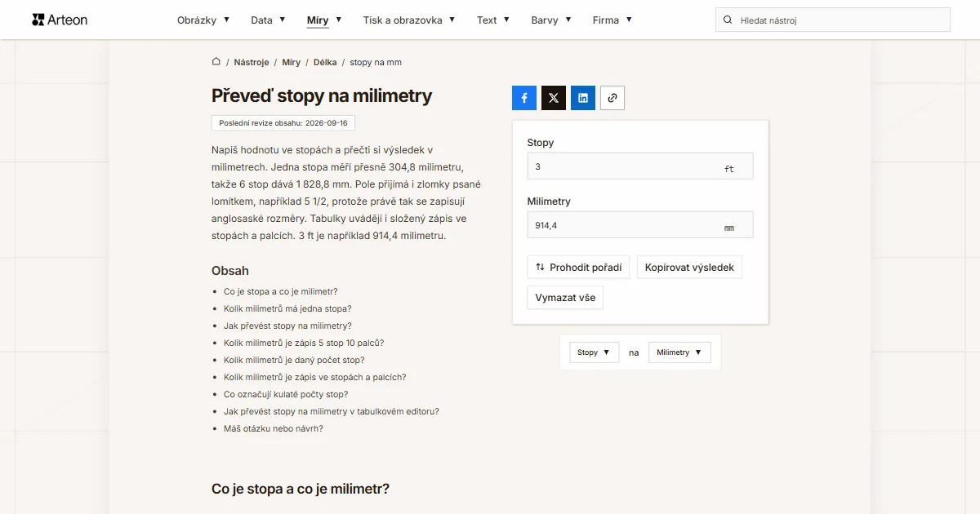This screenshot has width=980, height=514.
Task: Expand the Data menu
Action: point(268,20)
